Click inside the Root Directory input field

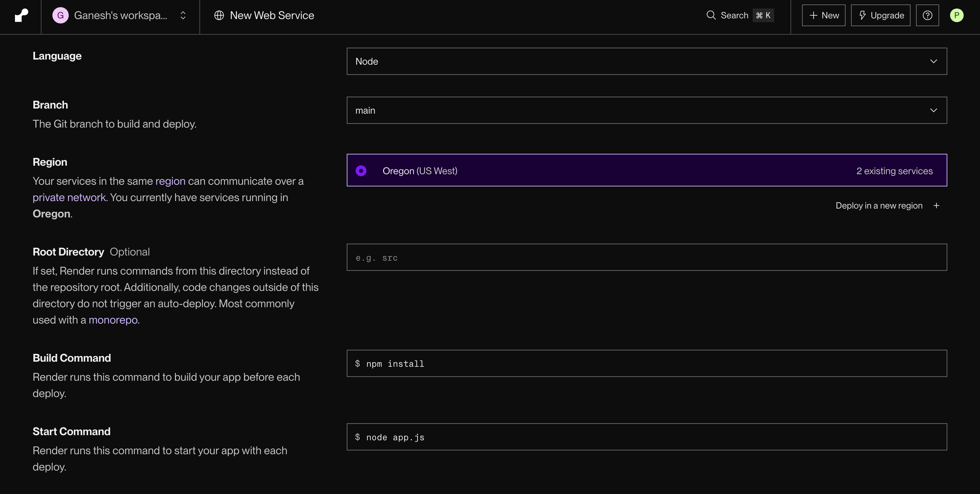(x=647, y=257)
